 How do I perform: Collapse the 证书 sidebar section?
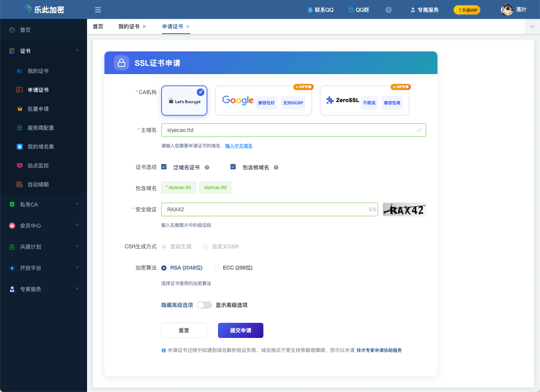tap(44, 51)
